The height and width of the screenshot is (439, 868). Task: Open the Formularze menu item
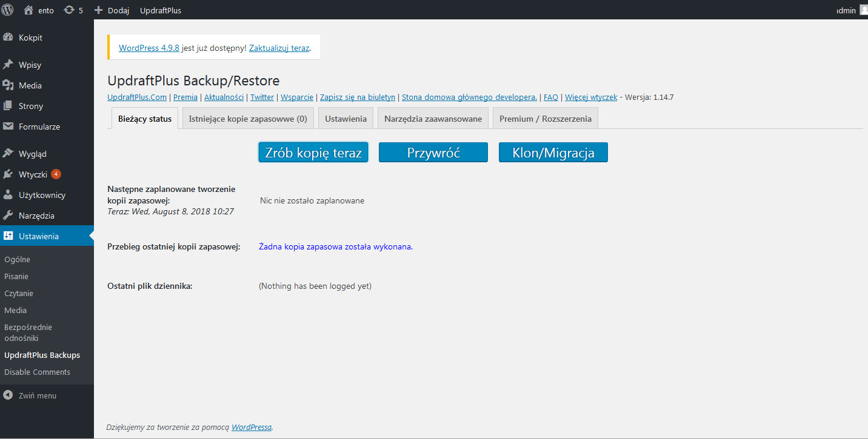click(47, 127)
